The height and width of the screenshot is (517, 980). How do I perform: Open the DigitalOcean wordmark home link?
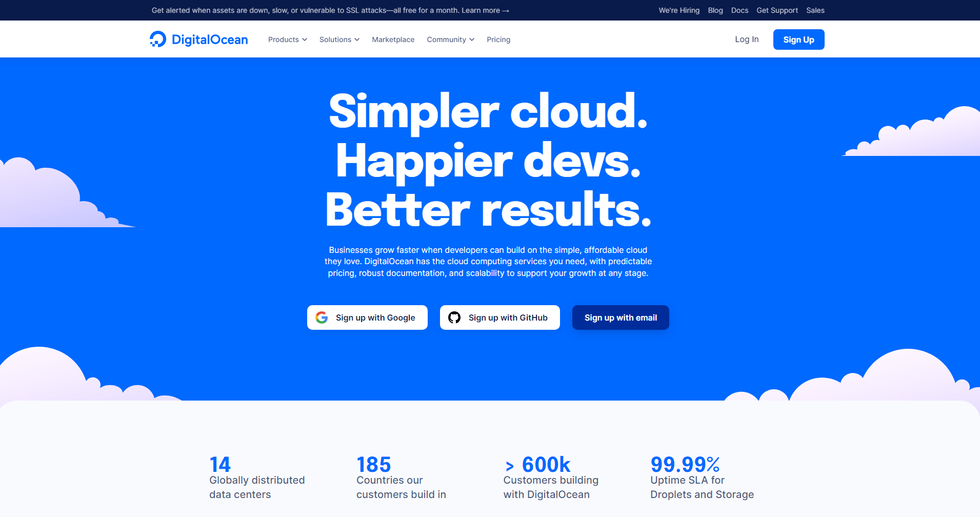coord(210,39)
